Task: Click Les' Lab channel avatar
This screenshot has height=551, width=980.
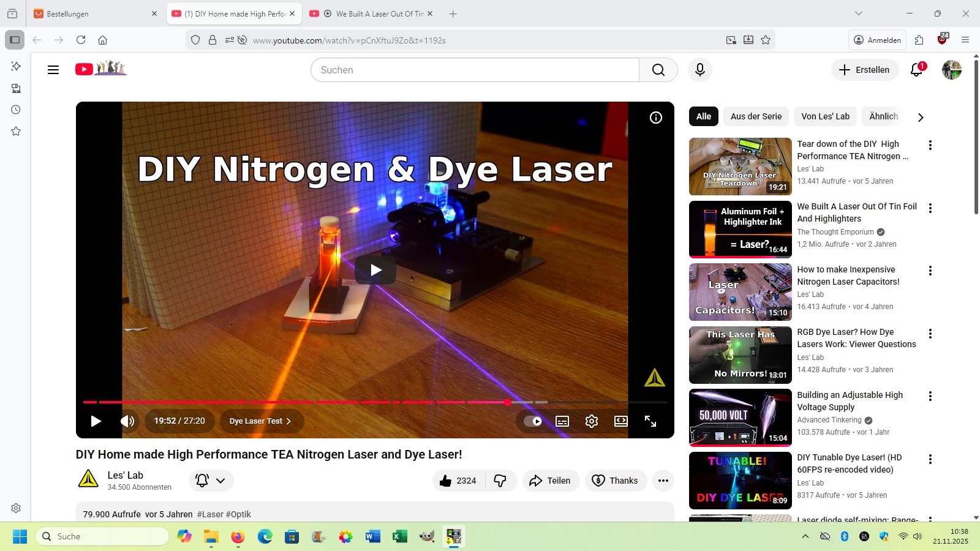Action: [88, 480]
